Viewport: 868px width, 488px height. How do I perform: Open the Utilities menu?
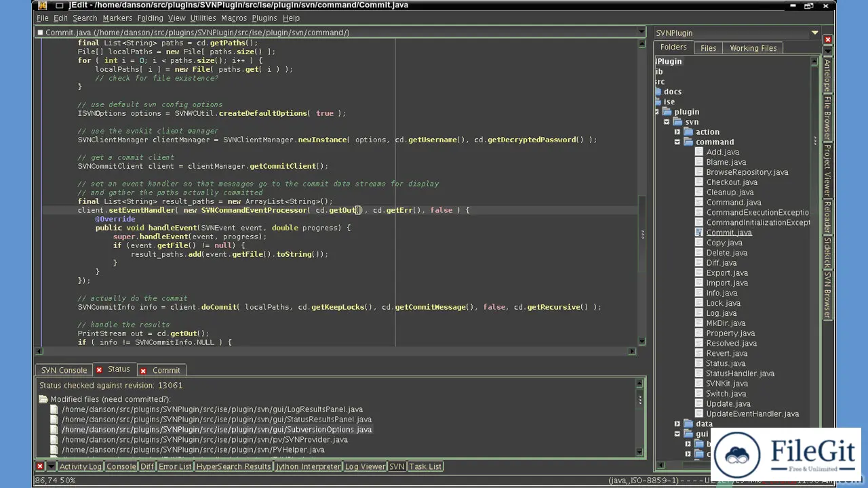point(203,18)
